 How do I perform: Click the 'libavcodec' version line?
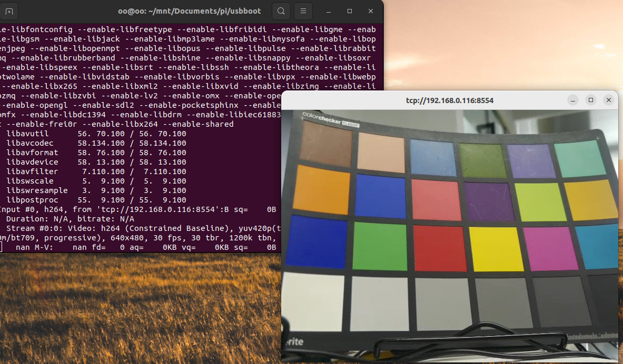[x=96, y=143]
